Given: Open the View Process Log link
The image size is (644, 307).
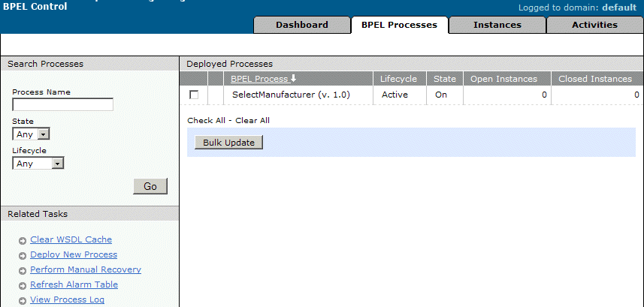Looking at the screenshot, I should 68,299.
